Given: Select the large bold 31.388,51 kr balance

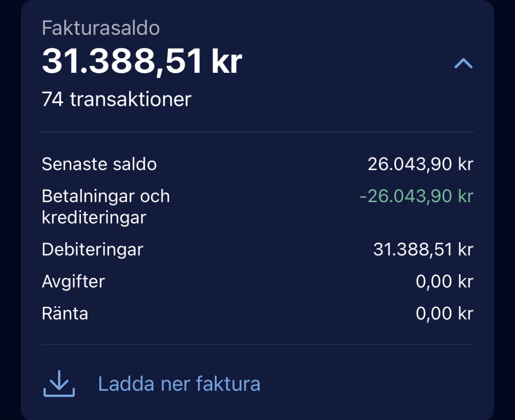Looking at the screenshot, I should click(x=141, y=62).
